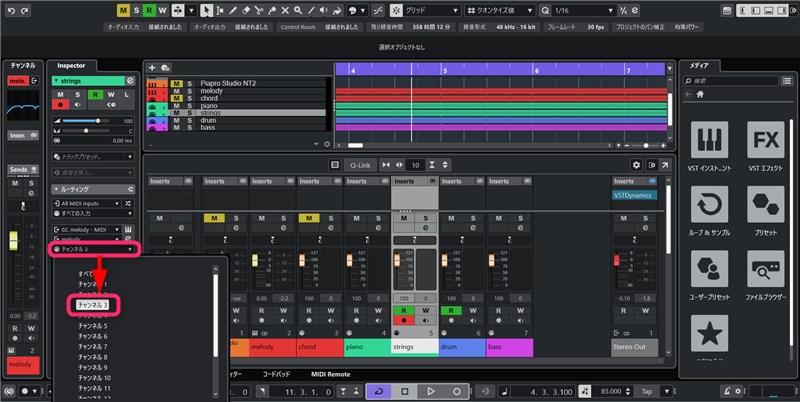Switch to the MIDI Remote tab
The height and width of the screenshot is (402, 800).
pyautogui.click(x=331, y=374)
